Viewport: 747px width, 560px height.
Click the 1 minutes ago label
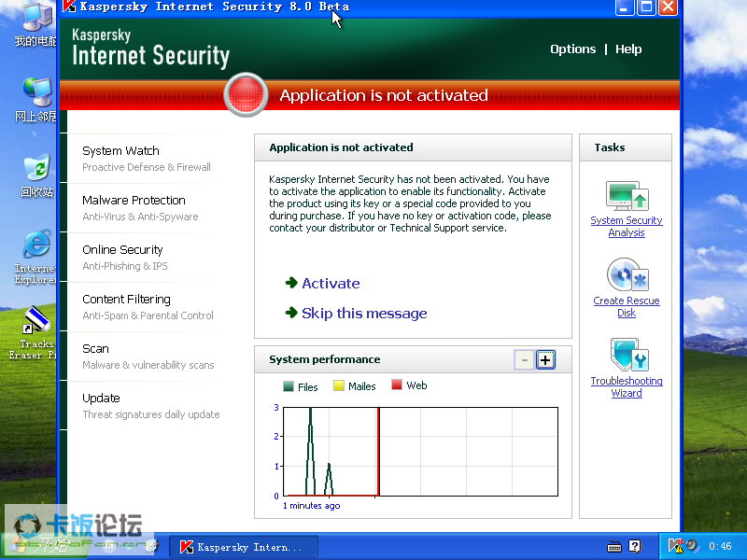(312, 506)
